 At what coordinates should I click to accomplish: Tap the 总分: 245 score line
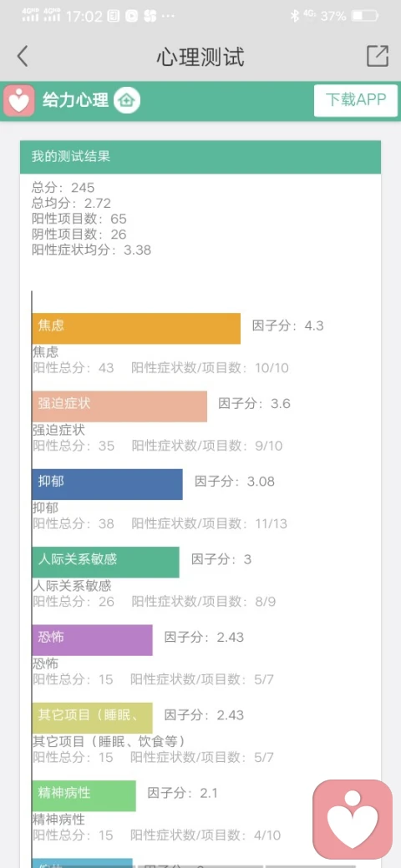[x=63, y=188]
